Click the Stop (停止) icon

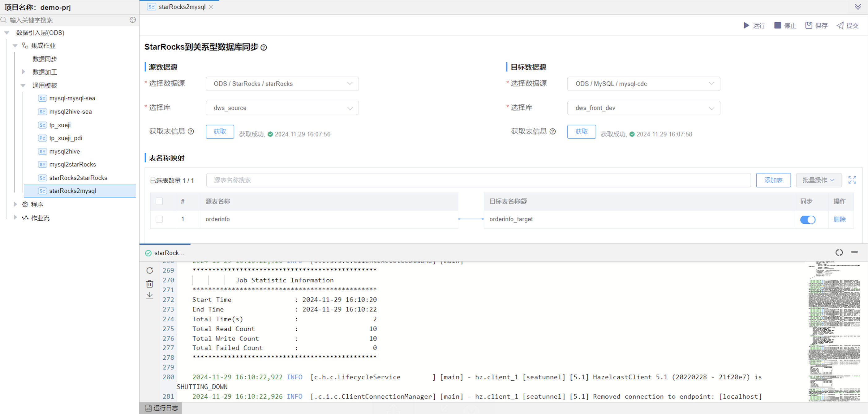tap(777, 26)
